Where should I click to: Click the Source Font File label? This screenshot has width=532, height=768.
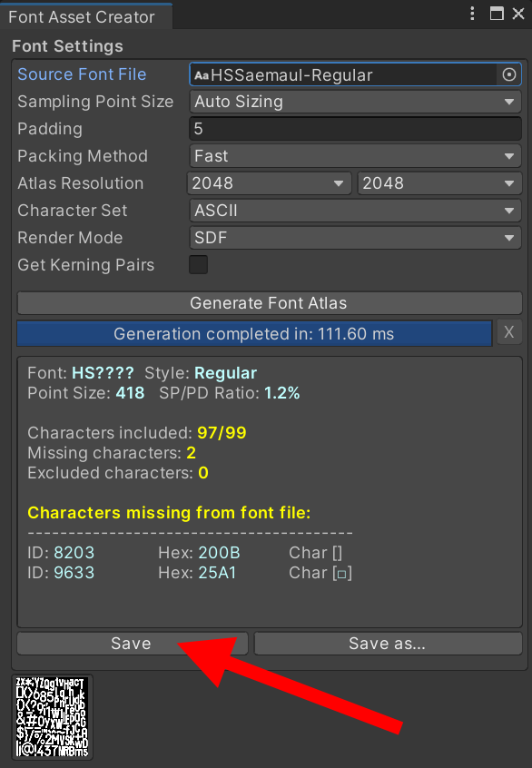[82, 74]
